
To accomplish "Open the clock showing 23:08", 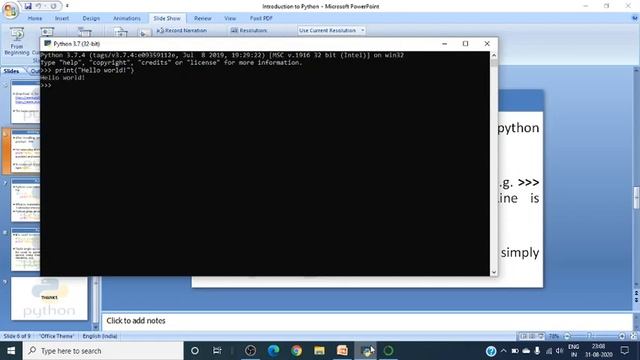I will click(x=598, y=351).
